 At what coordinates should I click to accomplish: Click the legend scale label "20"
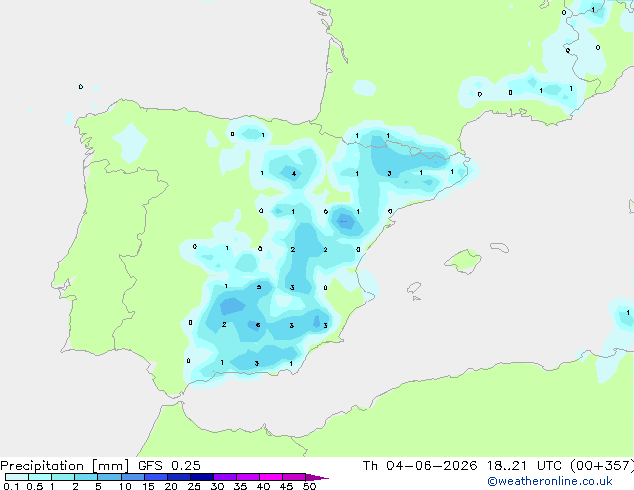click(171, 486)
